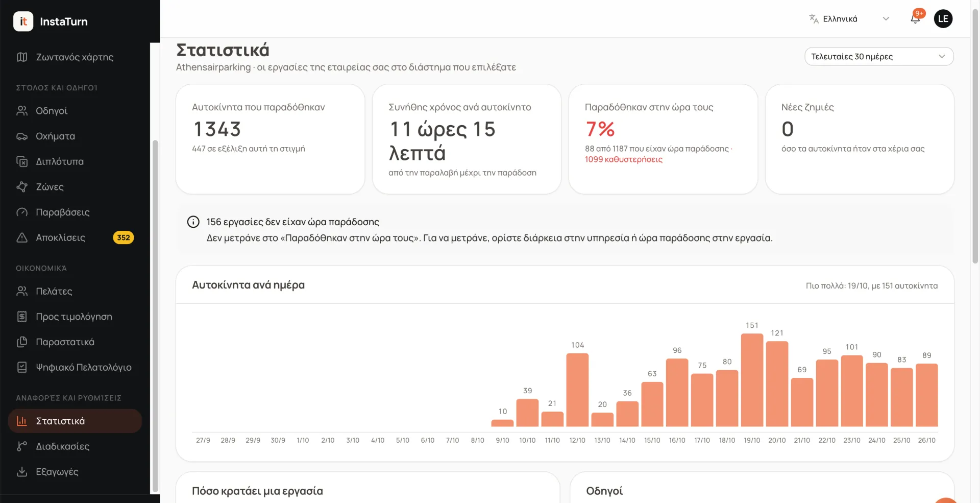Click the warning triangle icon next to Αποκλίσεις
The width and height of the screenshot is (980, 503).
point(22,237)
